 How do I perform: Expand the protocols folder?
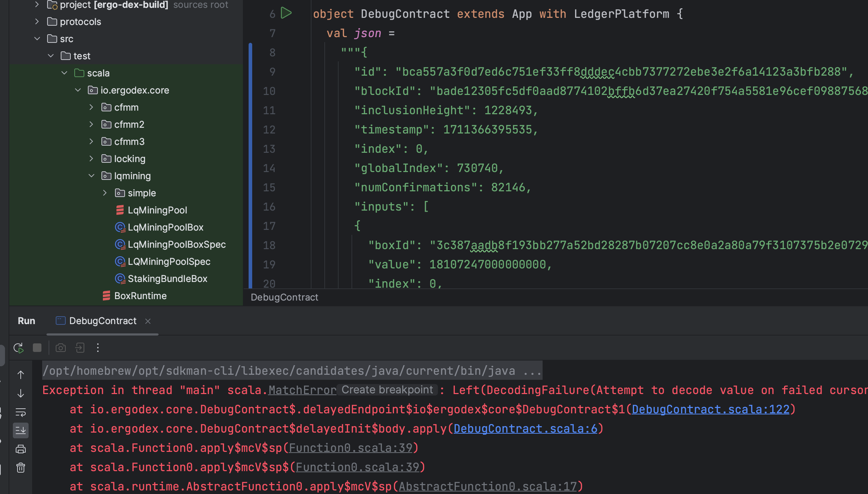point(37,21)
